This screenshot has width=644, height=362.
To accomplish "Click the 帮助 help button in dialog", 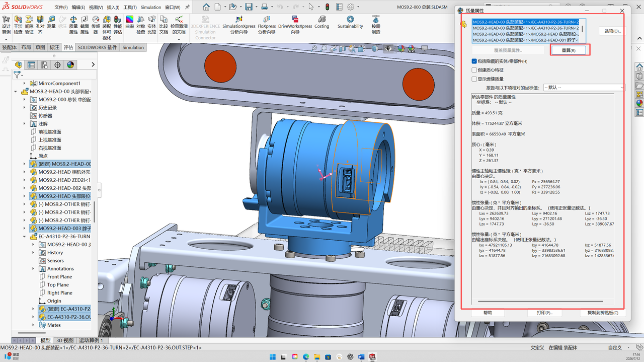I will [488, 313].
